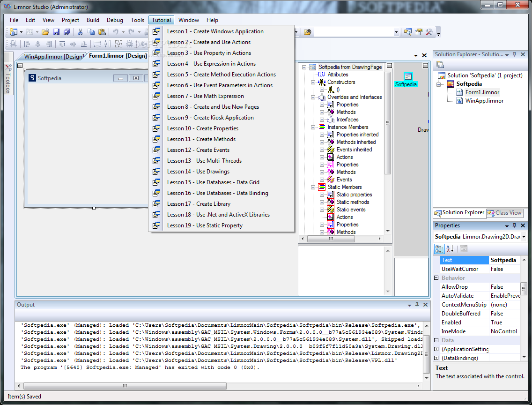This screenshot has height=405, width=532.
Task: Collapse the Behavior property category
Action: click(x=436, y=277)
